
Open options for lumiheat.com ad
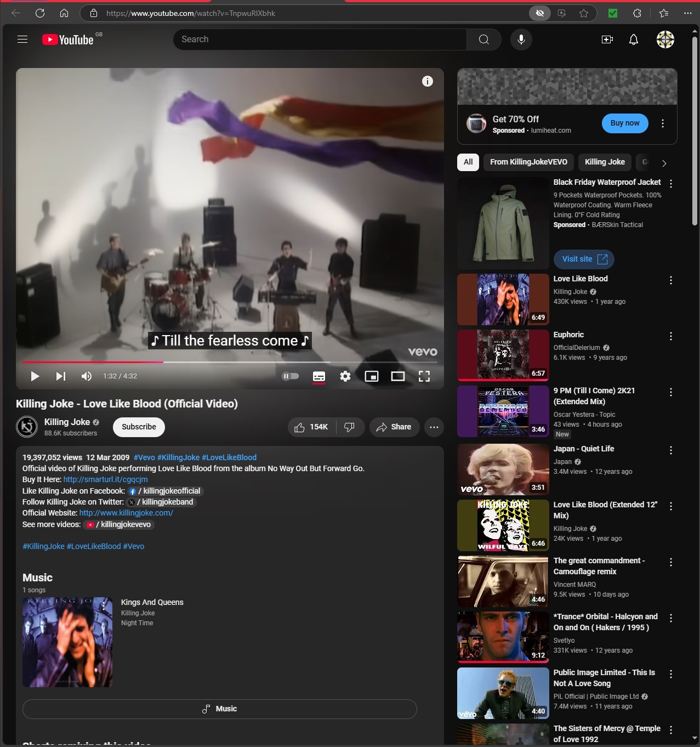pyautogui.click(x=663, y=123)
